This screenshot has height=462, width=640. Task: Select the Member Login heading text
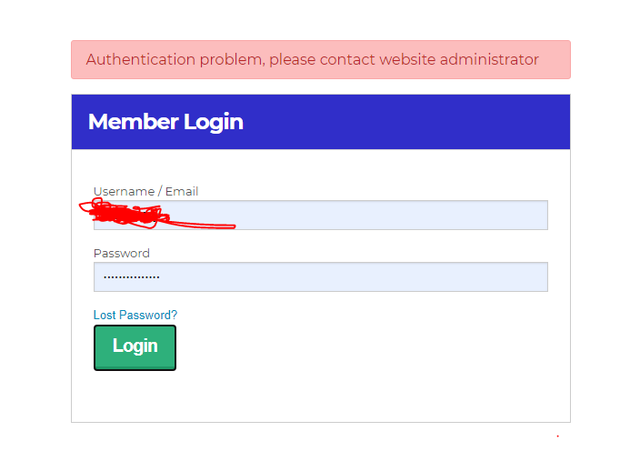tap(166, 122)
